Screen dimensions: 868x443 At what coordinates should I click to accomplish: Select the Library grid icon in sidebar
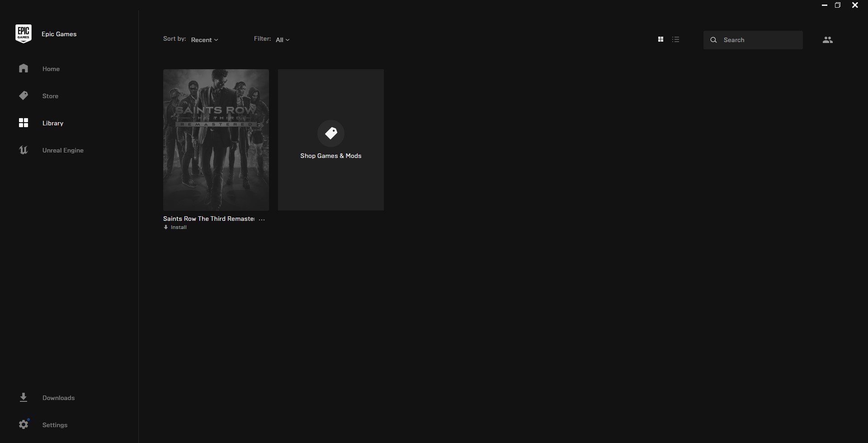24,123
